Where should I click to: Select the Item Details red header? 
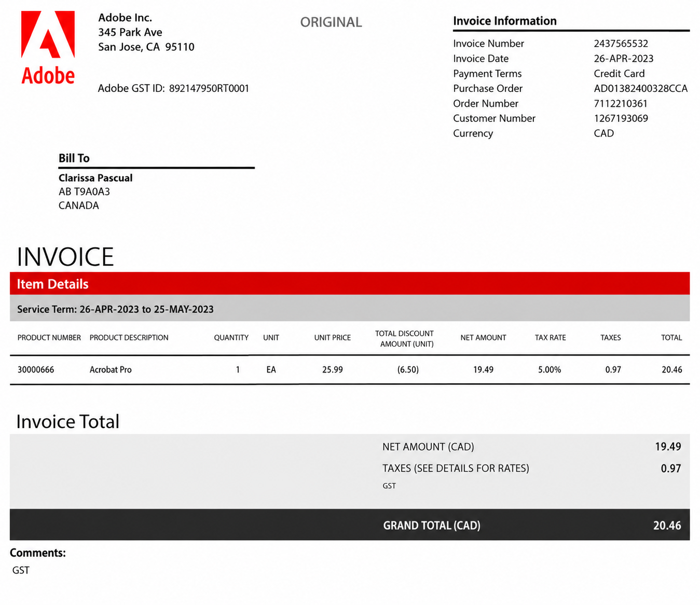[x=350, y=284]
